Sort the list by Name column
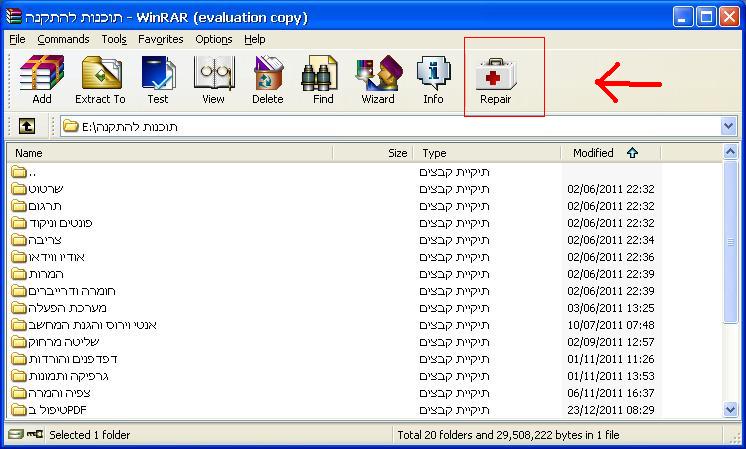The width and height of the screenshot is (746, 449). (170, 153)
